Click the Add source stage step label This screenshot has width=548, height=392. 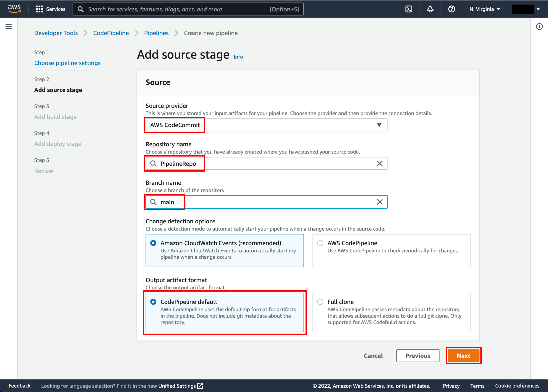point(58,90)
